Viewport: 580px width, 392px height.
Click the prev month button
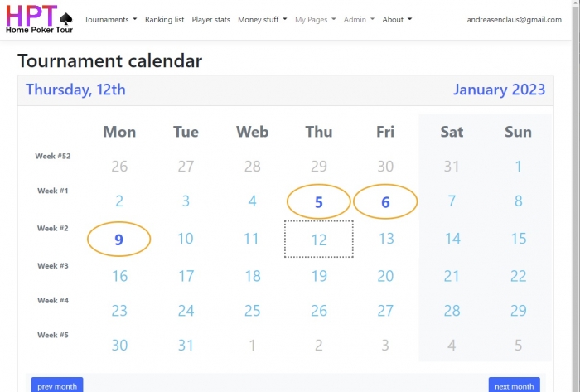click(57, 385)
